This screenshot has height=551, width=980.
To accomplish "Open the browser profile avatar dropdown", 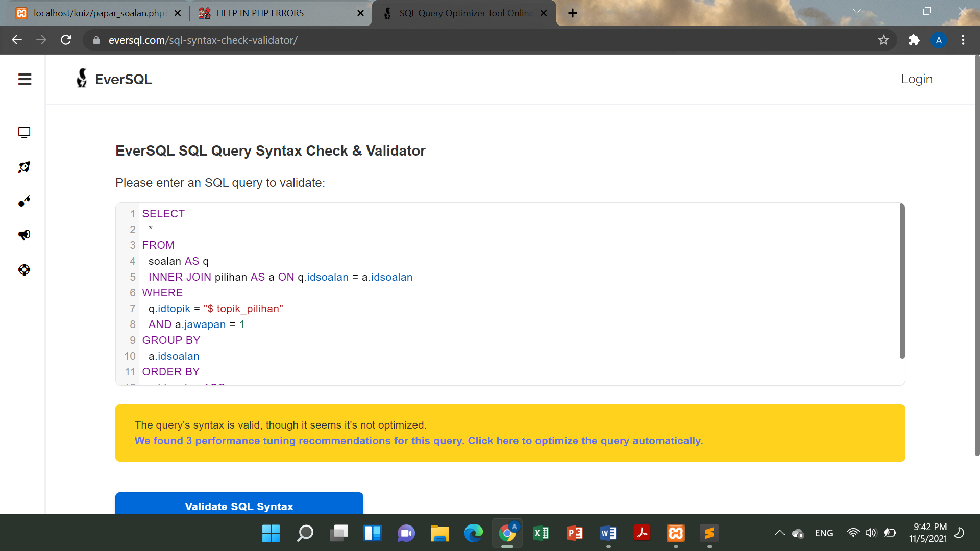I will tap(939, 40).
